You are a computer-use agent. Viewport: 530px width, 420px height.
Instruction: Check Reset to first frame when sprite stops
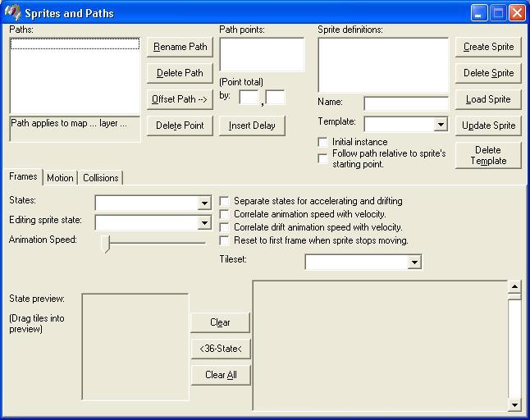(x=224, y=241)
